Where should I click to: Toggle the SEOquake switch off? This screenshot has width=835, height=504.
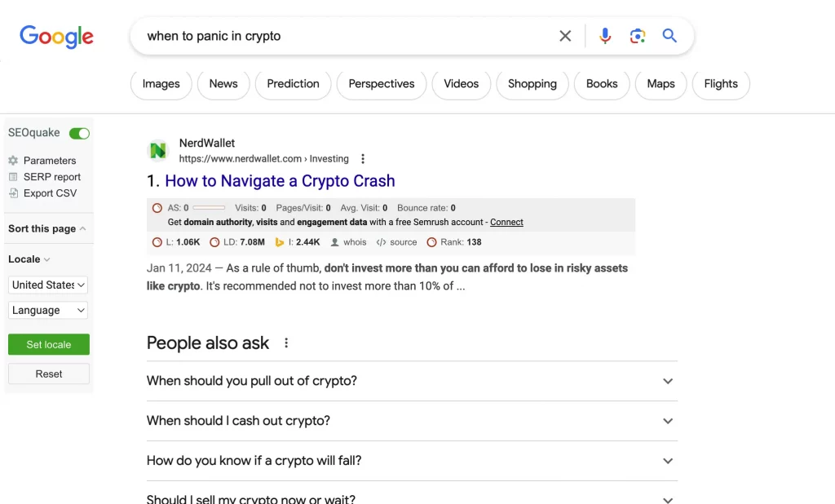click(79, 133)
